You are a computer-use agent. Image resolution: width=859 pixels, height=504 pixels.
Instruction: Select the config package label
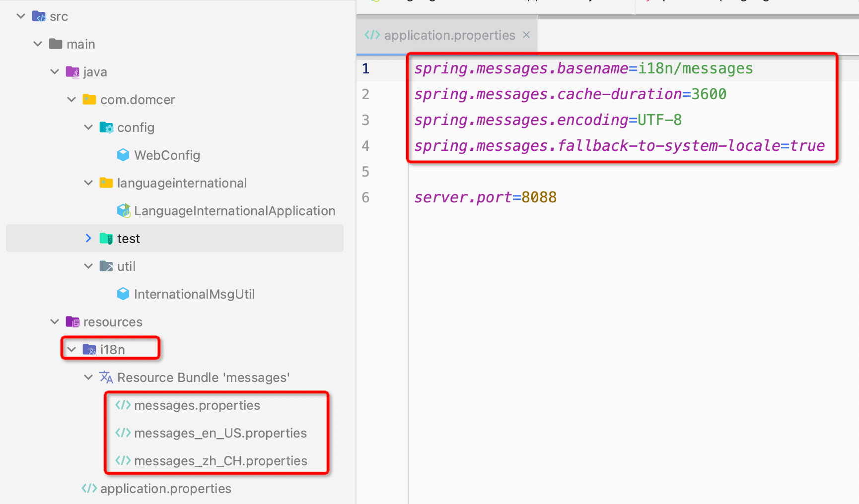pos(136,128)
